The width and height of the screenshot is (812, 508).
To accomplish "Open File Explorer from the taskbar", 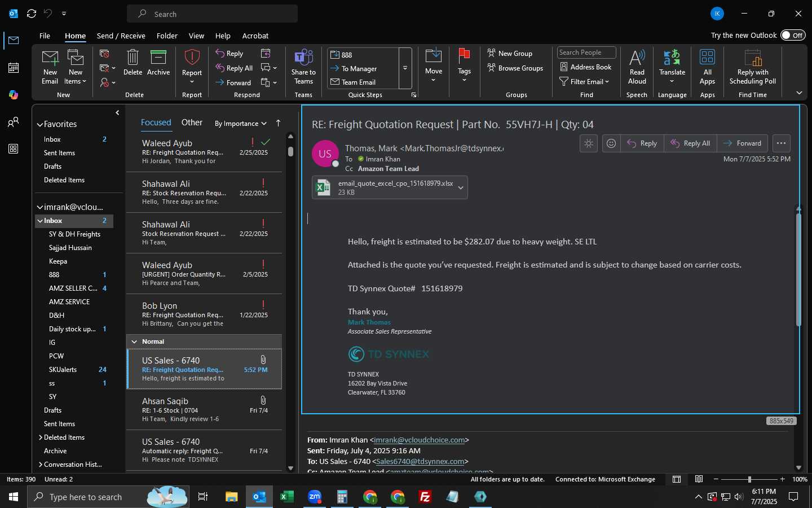I will click(232, 497).
